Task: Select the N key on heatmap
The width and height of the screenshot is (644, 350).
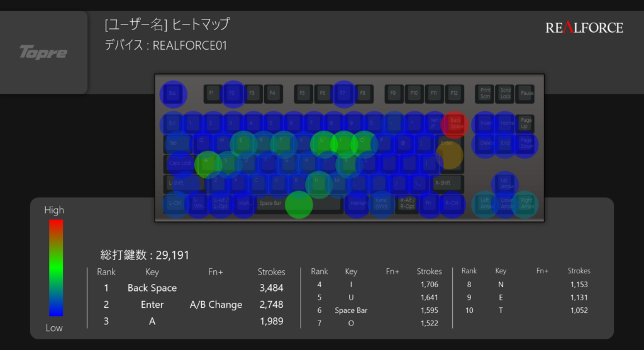Action: click(x=318, y=183)
